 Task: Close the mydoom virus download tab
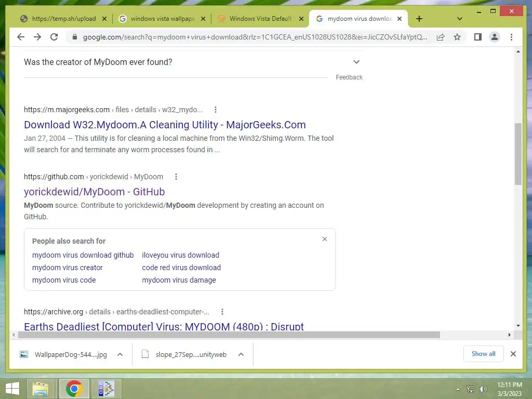(x=400, y=19)
